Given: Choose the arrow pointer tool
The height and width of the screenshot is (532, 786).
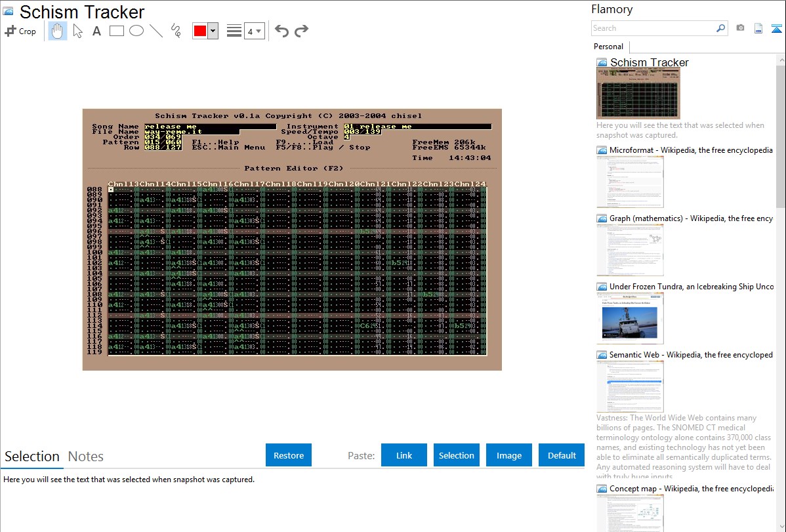Looking at the screenshot, I should [x=77, y=31].
